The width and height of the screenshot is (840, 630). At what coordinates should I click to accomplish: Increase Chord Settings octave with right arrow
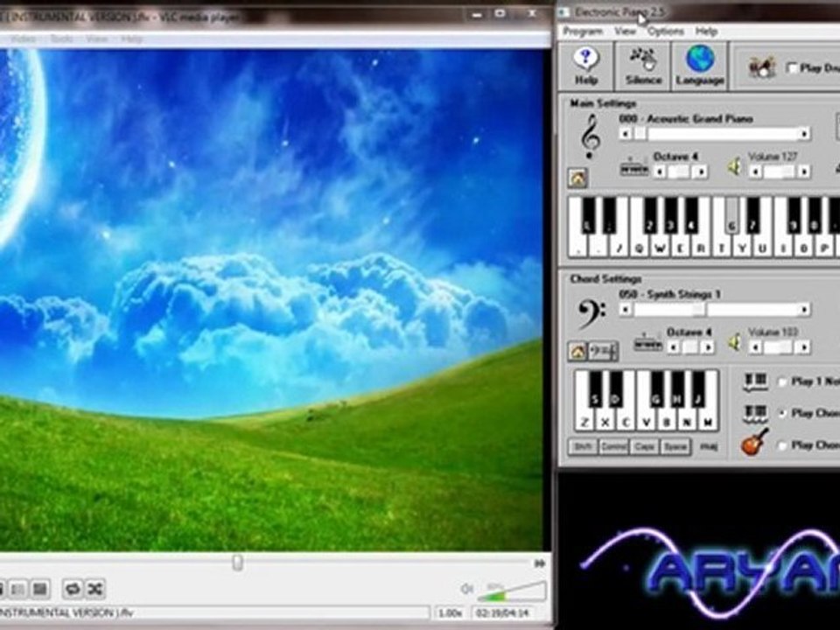click(708, 347)
